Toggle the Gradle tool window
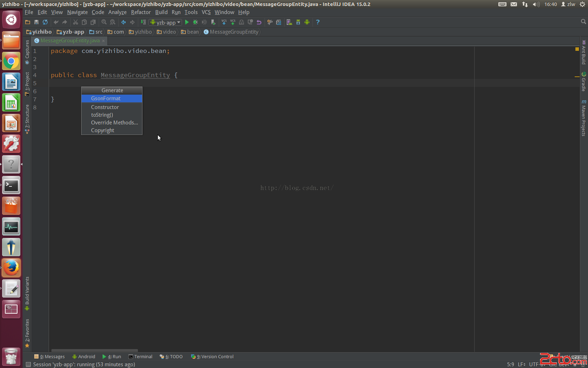This screenshot has width=588, height=368. (x=583, y=82)
